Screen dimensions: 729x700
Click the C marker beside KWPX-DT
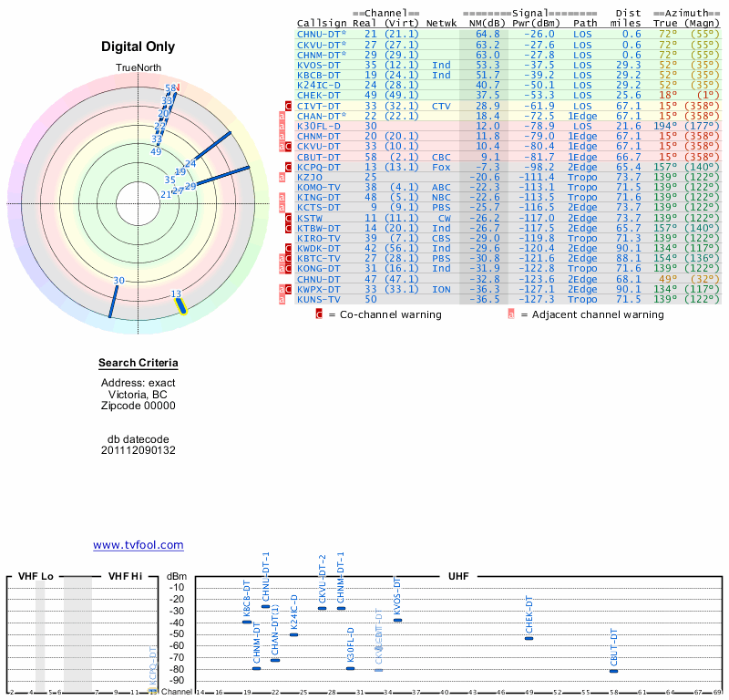pos(288,289)
